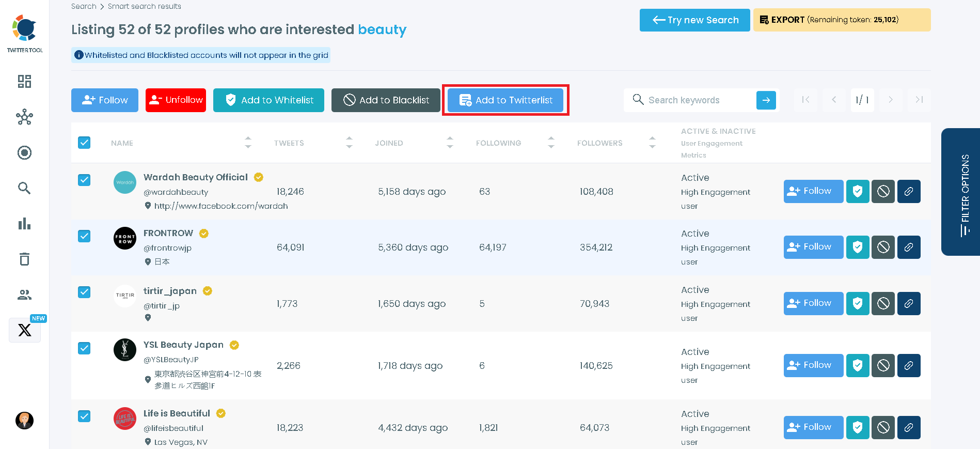The image size is (980, 449).
Task: Sort by the JOINED column arrows
Action: [x=450, y=143]
